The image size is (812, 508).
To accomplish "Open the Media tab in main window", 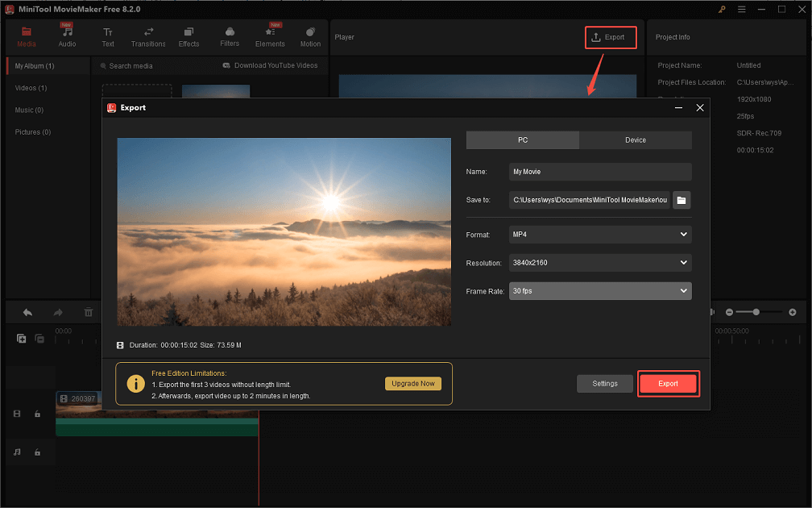I will [27, 37].
